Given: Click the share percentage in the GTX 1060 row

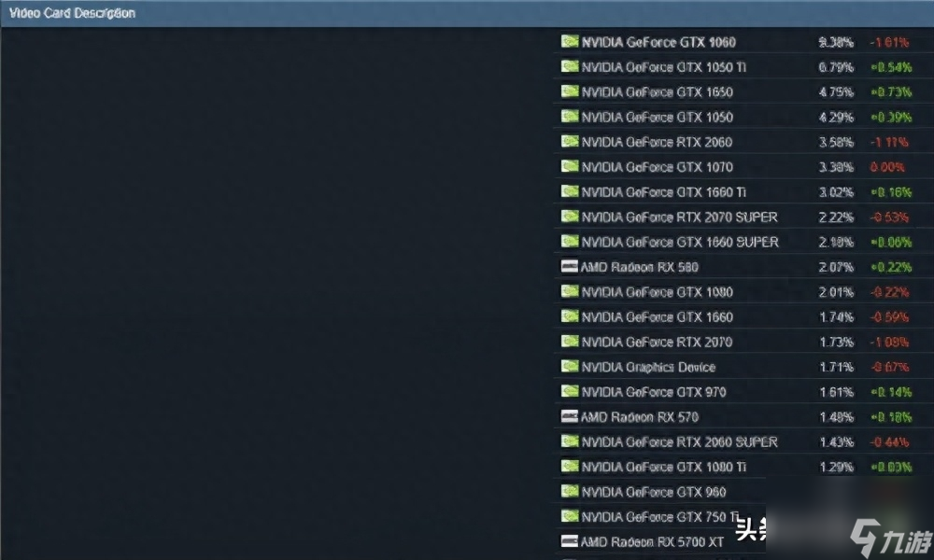Looking at the screenshot, I should click(x=836, y=42).
